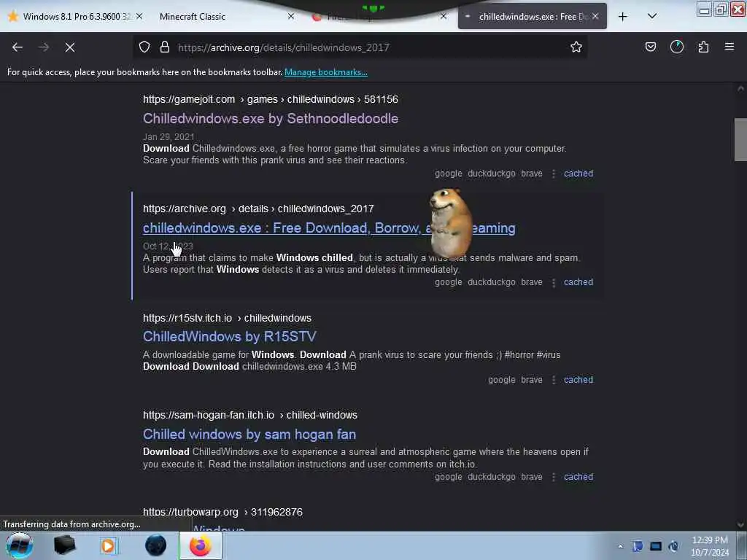The image size is (747, 560).
Task: Close the chilledwindows.exe tab
Action: [x=595, y=16]
